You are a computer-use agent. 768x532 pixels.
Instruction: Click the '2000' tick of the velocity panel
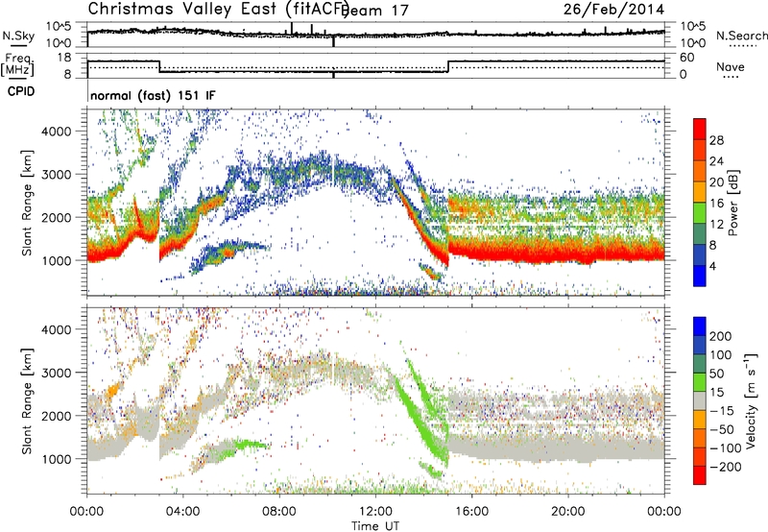(57, 416)
